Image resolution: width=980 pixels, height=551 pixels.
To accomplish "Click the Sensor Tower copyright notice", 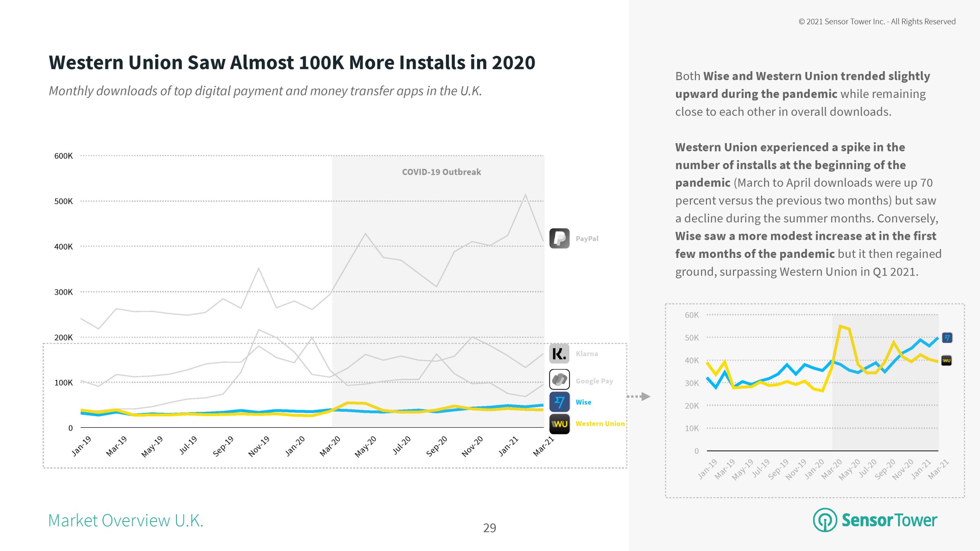I will click(877, 21).
